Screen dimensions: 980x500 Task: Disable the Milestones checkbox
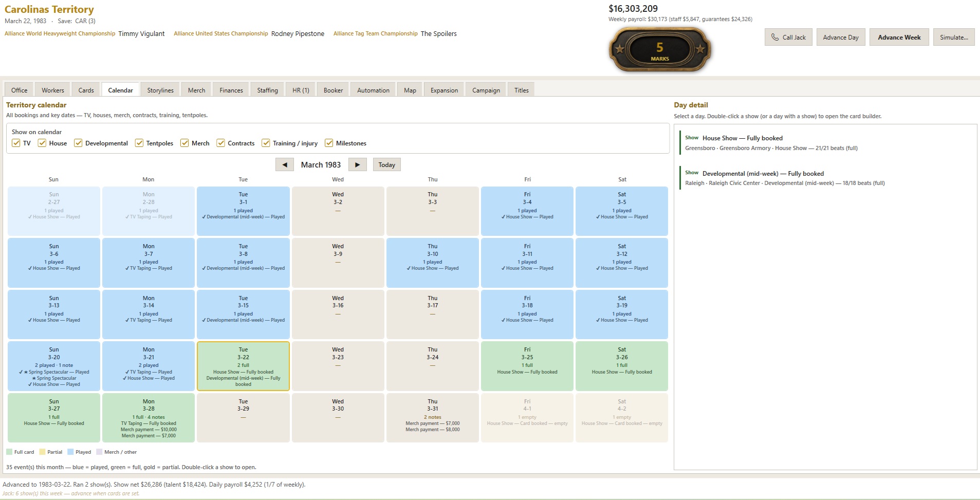(329, 143)
